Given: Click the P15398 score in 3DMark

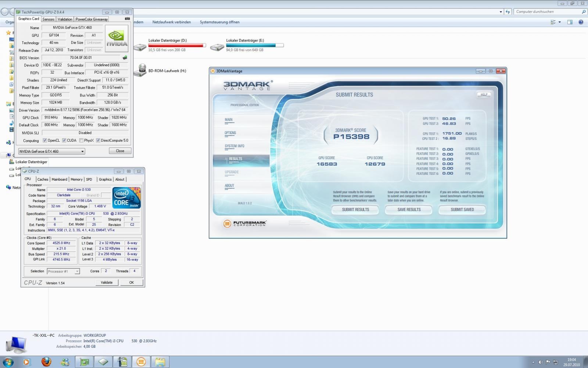Looking at the screenshot, I should [351, 137].
